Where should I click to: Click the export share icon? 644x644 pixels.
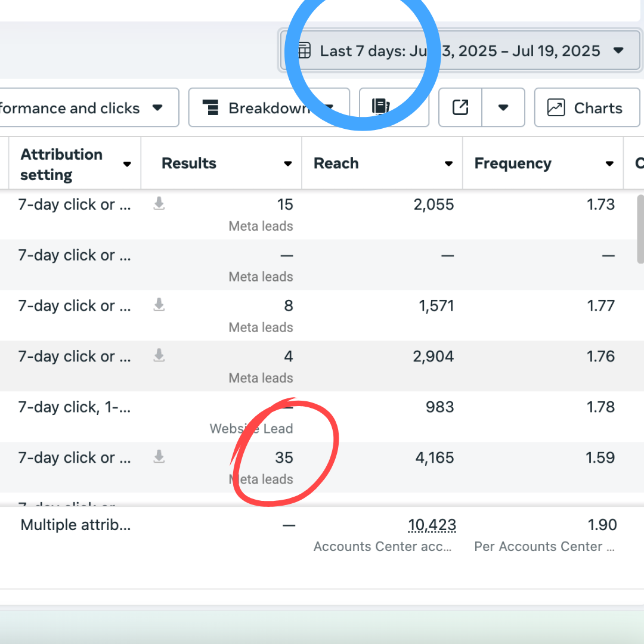460,108
